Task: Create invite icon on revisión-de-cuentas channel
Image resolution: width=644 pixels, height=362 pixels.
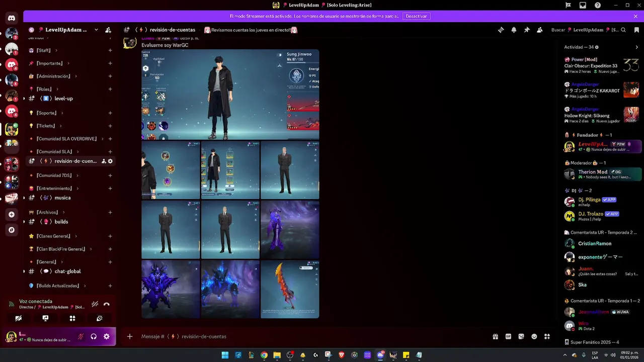Action: (103, 161)
